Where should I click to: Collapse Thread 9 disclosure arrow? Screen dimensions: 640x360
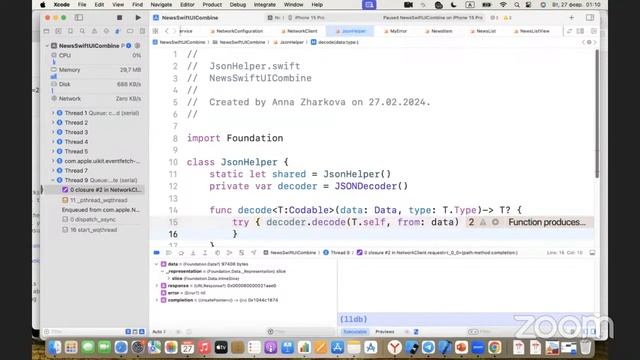point(53,180)
